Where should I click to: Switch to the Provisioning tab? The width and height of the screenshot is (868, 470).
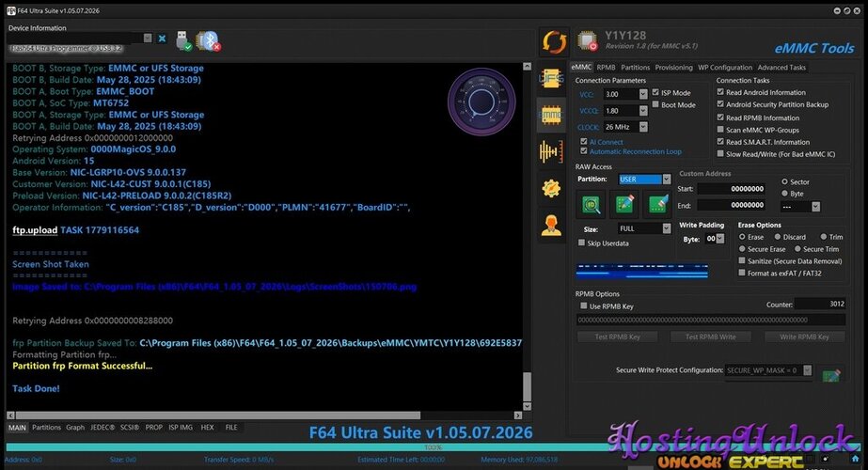(x=673, y=67)
